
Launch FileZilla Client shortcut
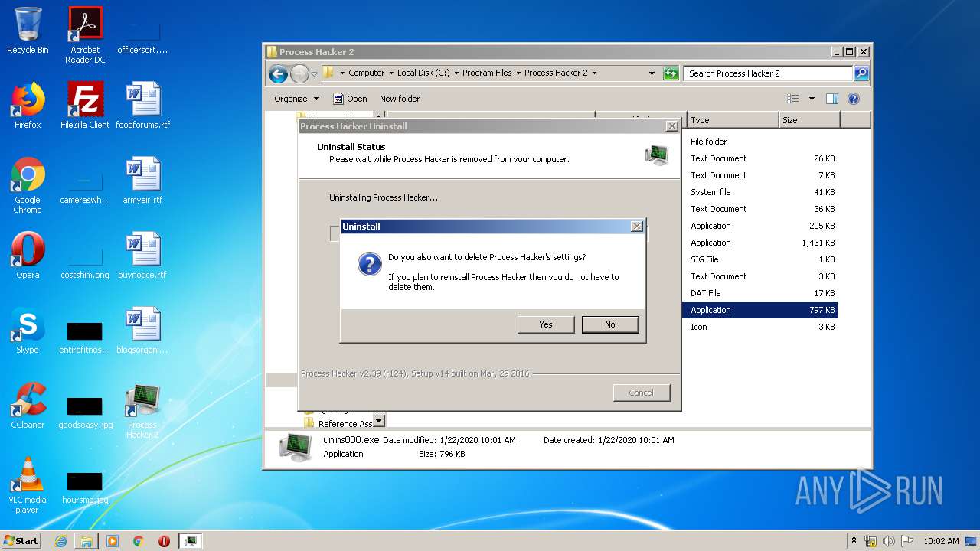(85, 106)
